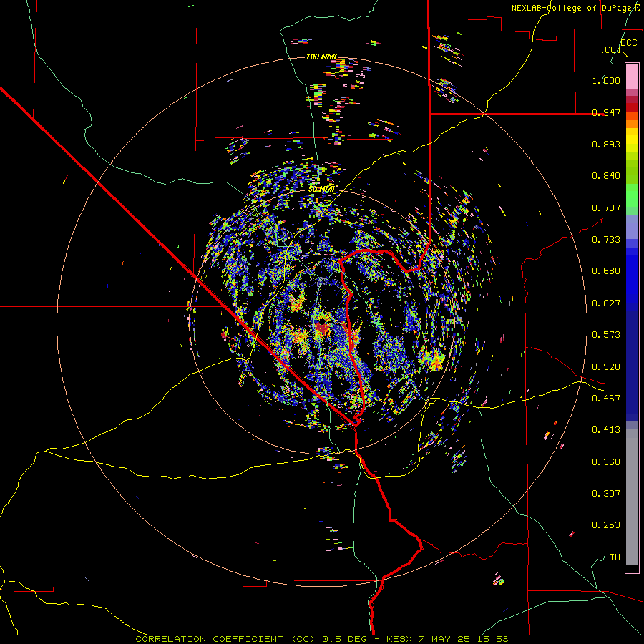Click the 0.307 legend value
Image resolution: width=644 pixels, height=644 pixels.
click(606, 494)
